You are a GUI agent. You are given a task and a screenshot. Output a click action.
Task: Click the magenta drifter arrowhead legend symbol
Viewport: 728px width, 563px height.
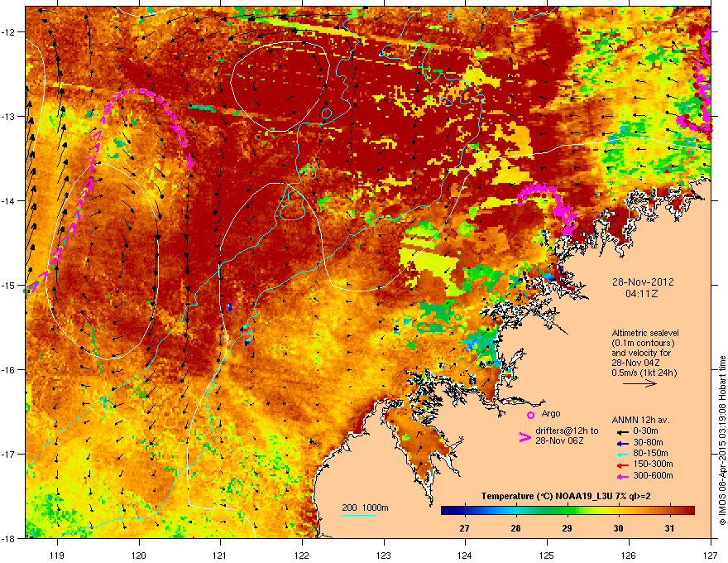point(524,437)
